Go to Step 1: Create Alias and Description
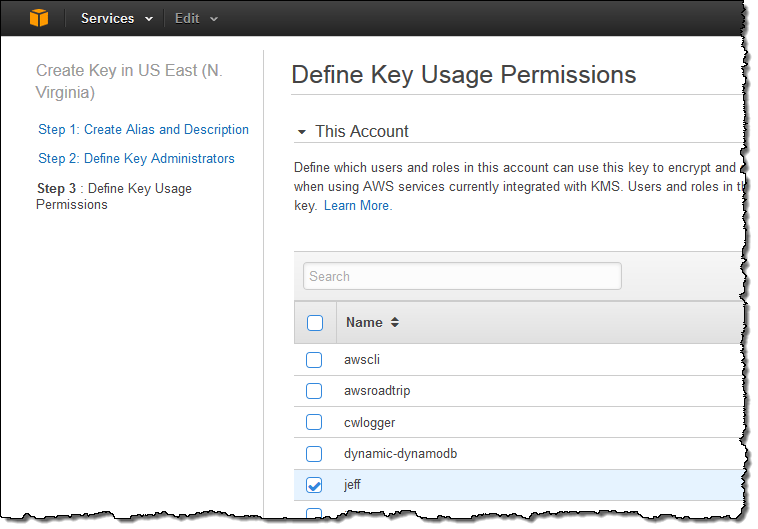 tap(143, 129)
